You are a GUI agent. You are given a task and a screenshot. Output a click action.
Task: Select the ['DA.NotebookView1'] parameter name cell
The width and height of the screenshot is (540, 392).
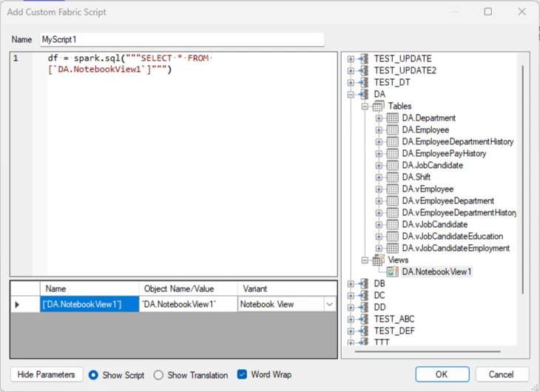pyautogui.click(x=90, y=305)
